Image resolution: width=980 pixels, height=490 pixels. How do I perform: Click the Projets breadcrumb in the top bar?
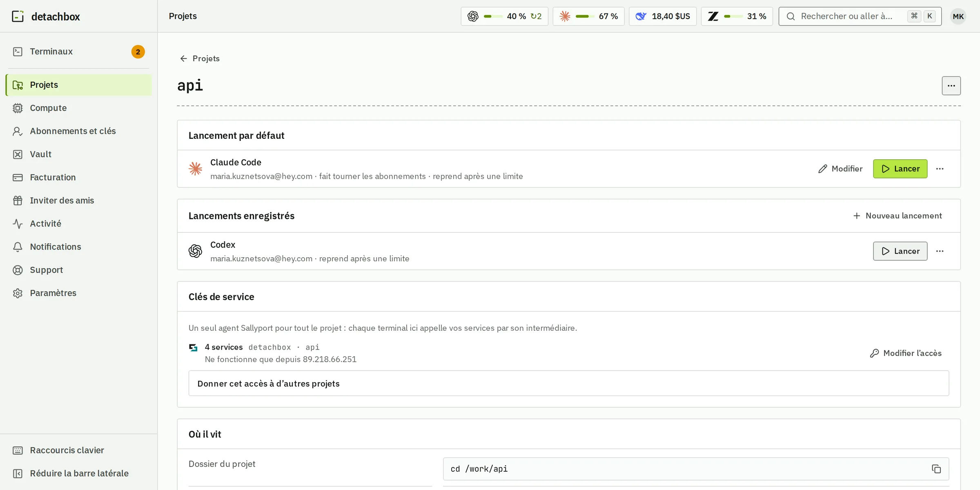click(x=183, y=16)
